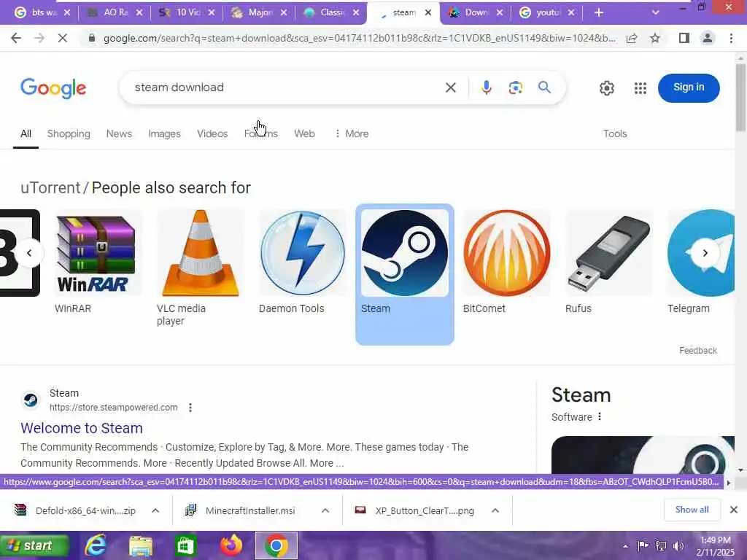Launch Firefox from the taskbar
The height and width of the screenshot is (560, 747).
(x=231, y=545)
